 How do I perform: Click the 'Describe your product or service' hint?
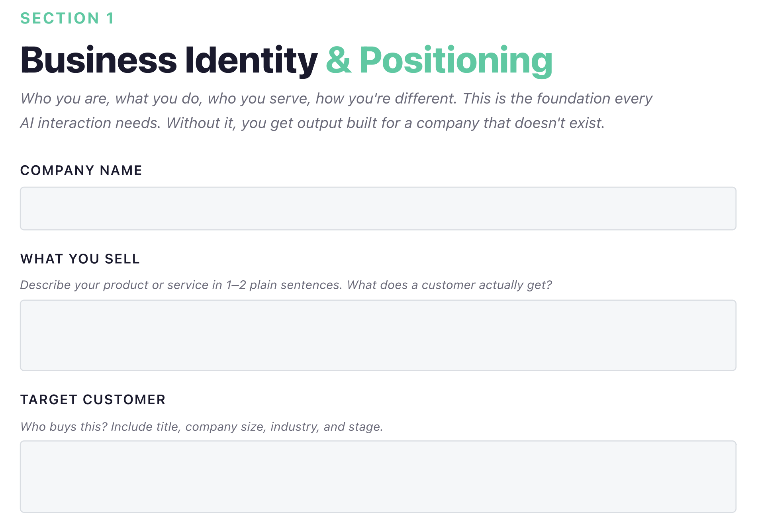coord(181,285)
